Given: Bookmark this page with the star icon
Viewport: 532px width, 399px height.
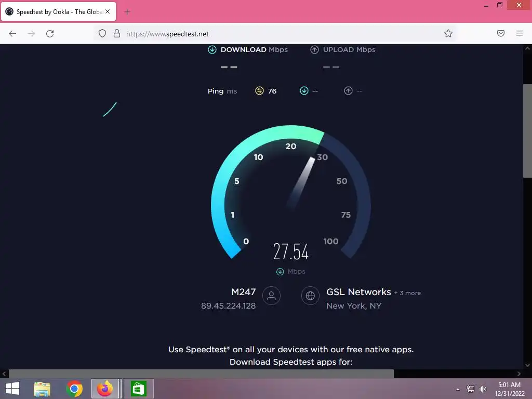Looking at the screenshot, I should (x=448, y=33).
